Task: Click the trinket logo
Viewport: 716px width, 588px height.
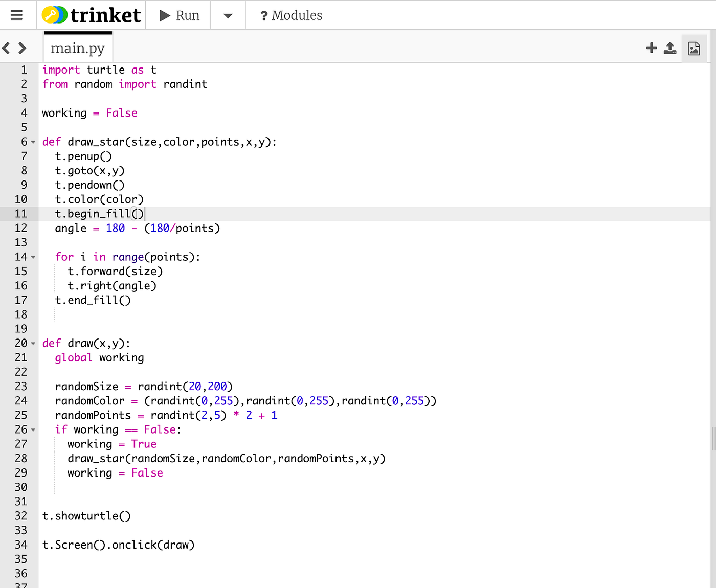Action: point(91,15)
